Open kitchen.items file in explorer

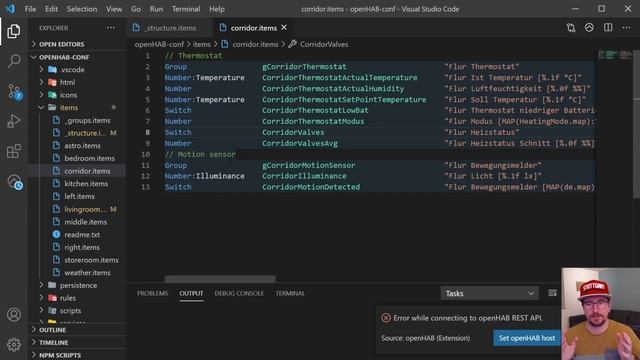click(78, 183)
